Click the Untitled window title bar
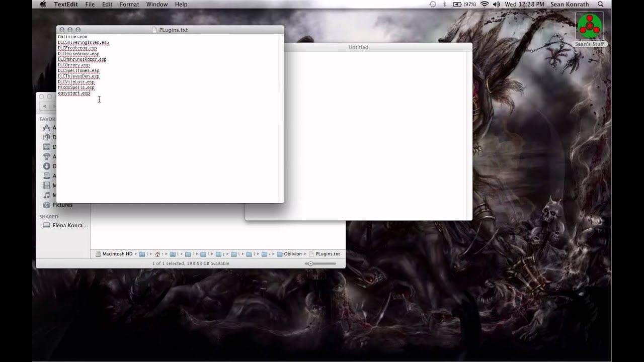The image size is (644, 362). [358, 47]
